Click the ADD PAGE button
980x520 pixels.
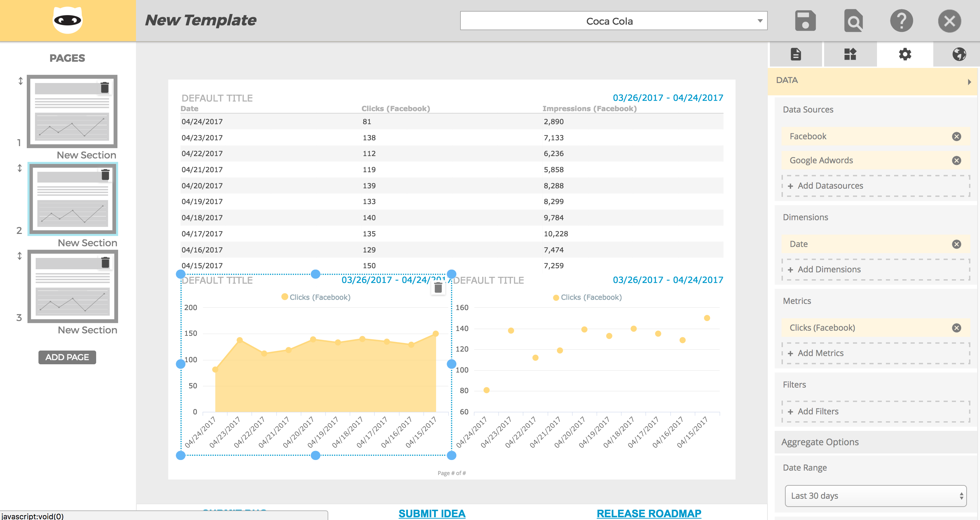point(67,357)
